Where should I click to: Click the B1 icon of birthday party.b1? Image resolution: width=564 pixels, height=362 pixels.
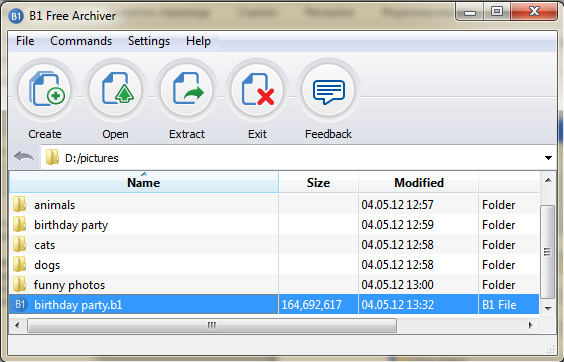(x=20, y=304)
